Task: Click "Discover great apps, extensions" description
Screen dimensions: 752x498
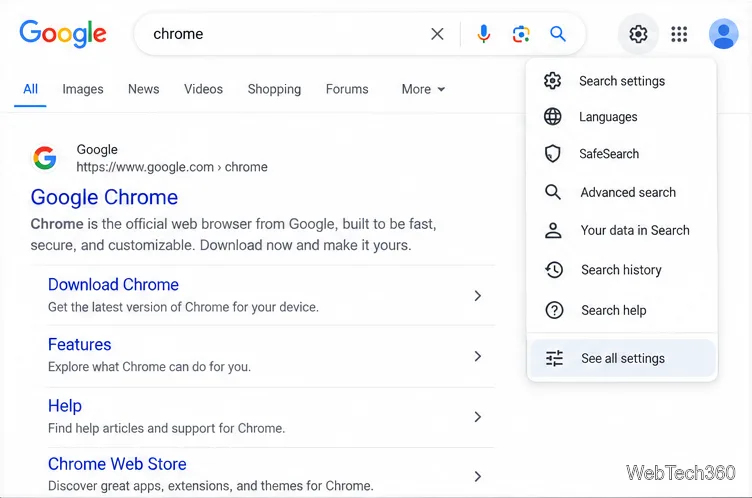Action: tap(211, 486)
